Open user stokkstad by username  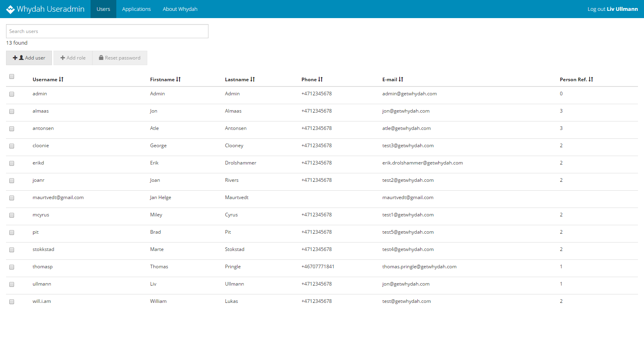click(43, 249)
